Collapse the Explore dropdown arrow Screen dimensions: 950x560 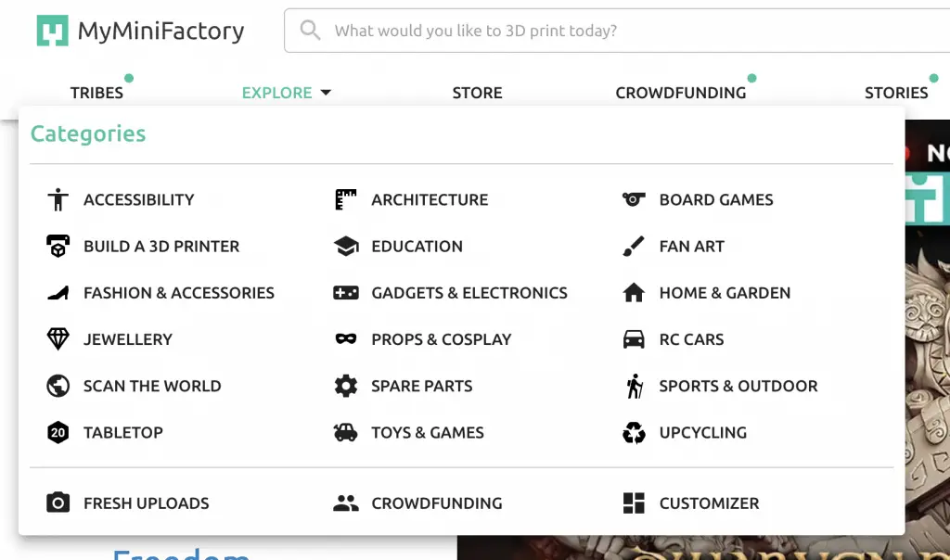(x=326, y=93)
